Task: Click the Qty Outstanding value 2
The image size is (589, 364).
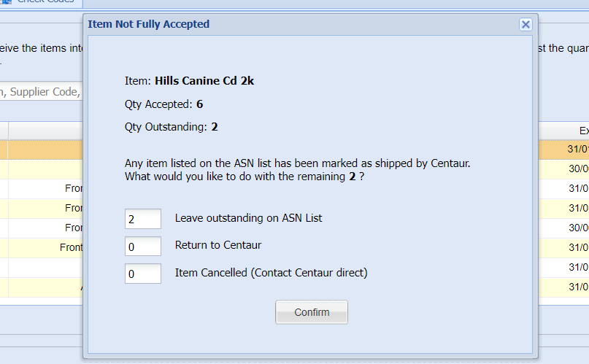Action: [214, 127]
